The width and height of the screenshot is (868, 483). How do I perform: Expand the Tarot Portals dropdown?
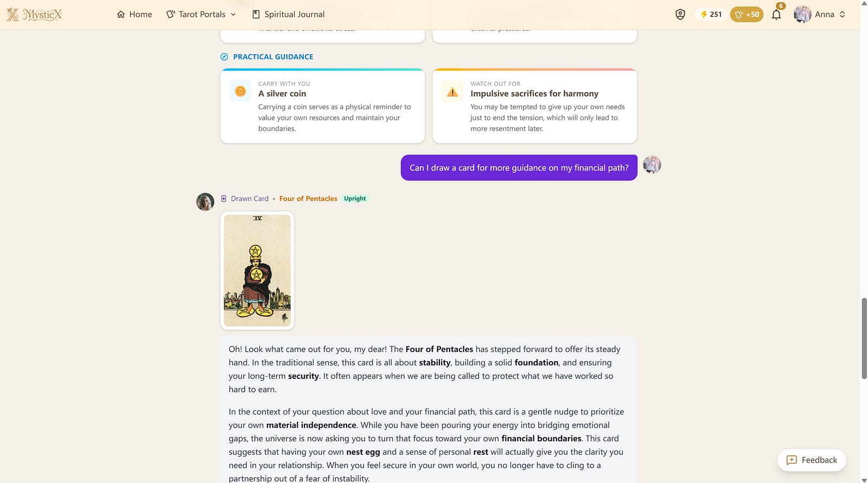coord(201,15)
